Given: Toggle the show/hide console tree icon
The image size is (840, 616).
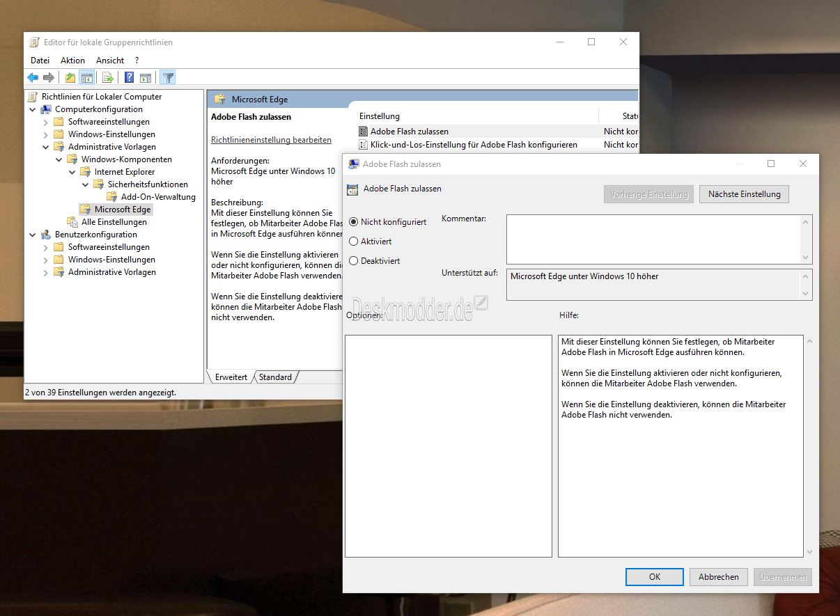Looking at the screenshot, I should point(87,78).
